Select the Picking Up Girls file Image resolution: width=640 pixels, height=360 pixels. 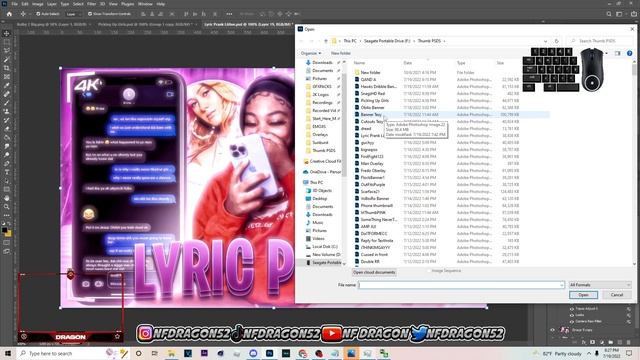click(x=375, y=100)
